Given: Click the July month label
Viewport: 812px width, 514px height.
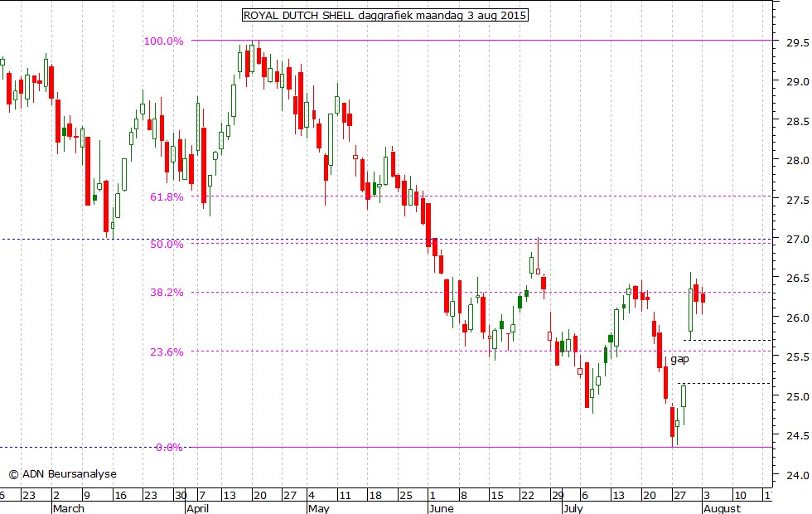Looking at the screenshot, I should (x=573, y=508).
